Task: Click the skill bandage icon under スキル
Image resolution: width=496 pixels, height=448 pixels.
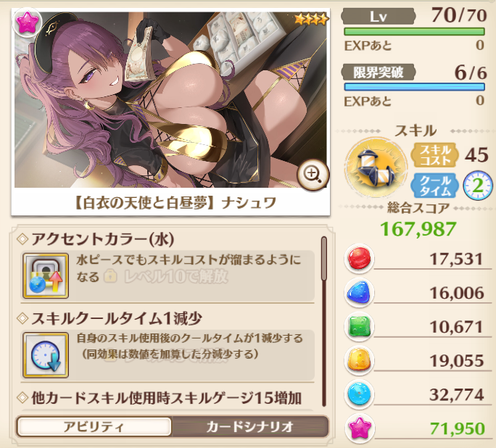Action: coord(376,167)
